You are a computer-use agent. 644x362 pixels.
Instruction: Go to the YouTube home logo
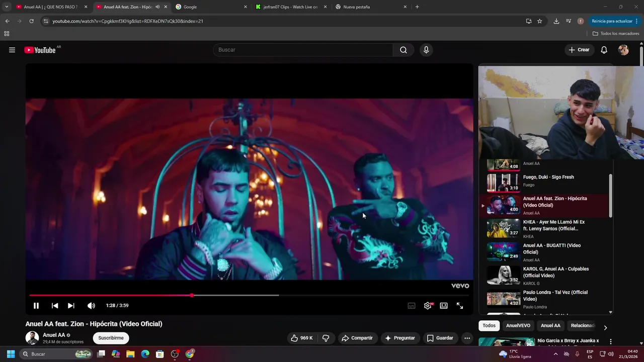click(x=40, y=50)
